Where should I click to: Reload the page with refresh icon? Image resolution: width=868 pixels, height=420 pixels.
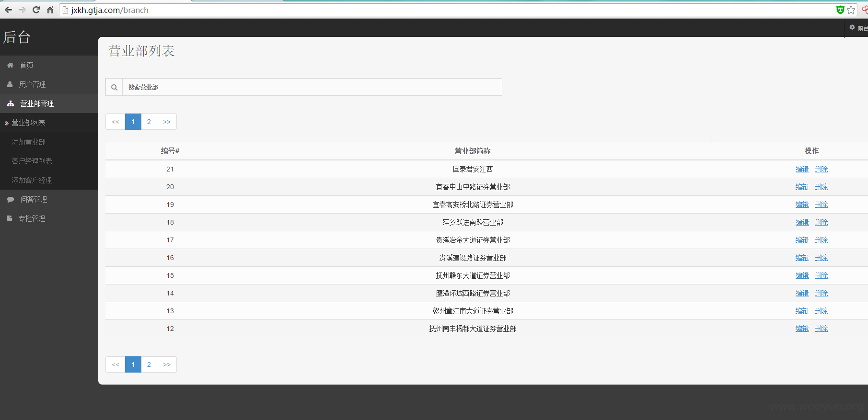point(36,10)
